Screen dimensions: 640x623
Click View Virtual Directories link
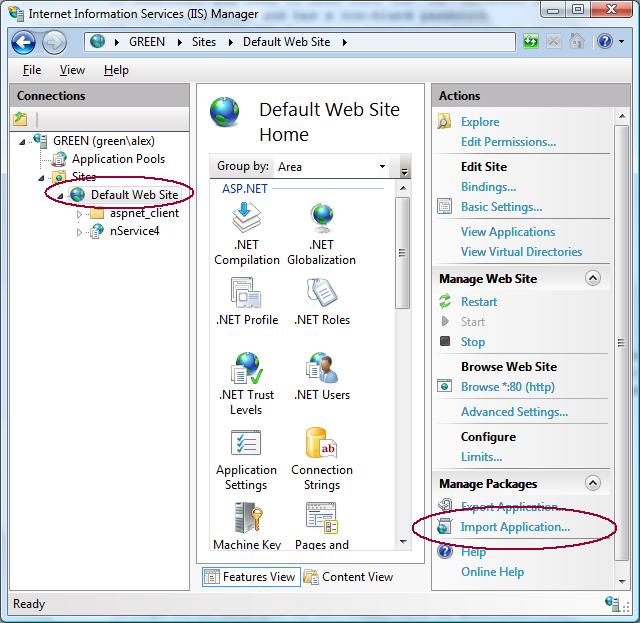(521, 252)
